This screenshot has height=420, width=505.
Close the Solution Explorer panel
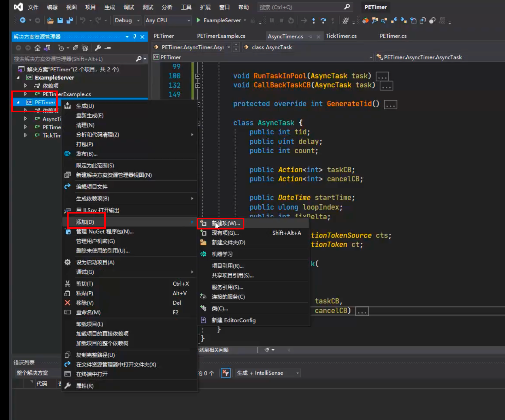[x=142, y=36]
